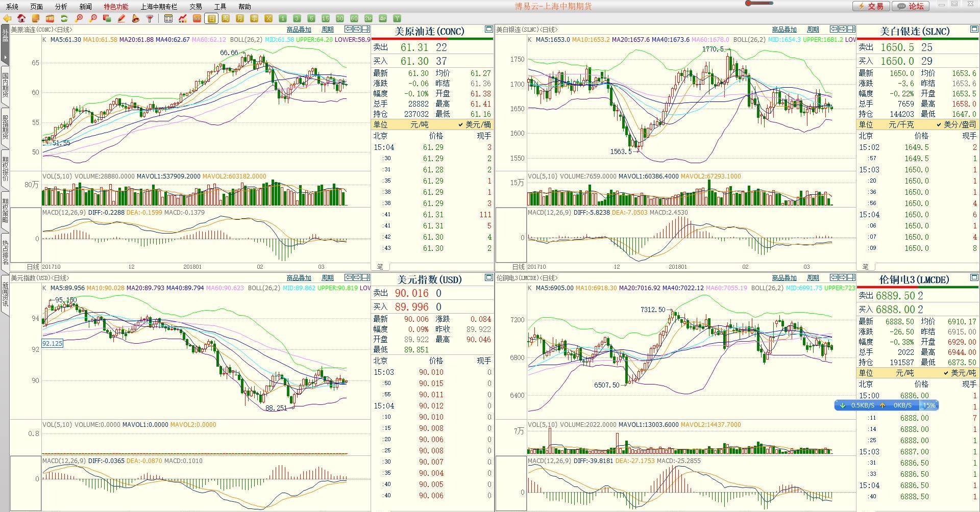Click the funnel filter icon
Screen dimensions: 980x512
click(x=150, y=18)
